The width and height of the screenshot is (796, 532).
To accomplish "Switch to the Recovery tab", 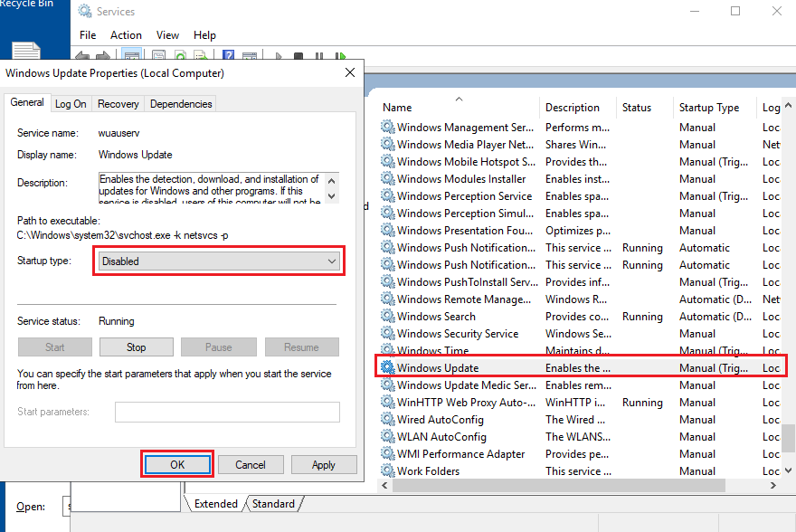I will [x=118, y=104].
